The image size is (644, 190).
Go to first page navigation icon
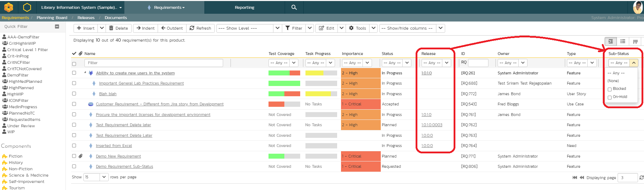(x=575, y=178)
